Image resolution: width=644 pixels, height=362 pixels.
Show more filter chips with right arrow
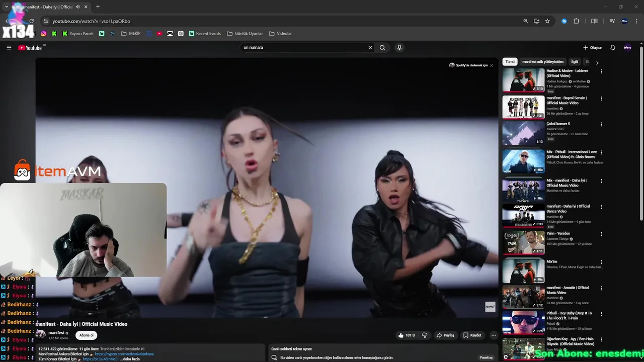click(597, 63)
